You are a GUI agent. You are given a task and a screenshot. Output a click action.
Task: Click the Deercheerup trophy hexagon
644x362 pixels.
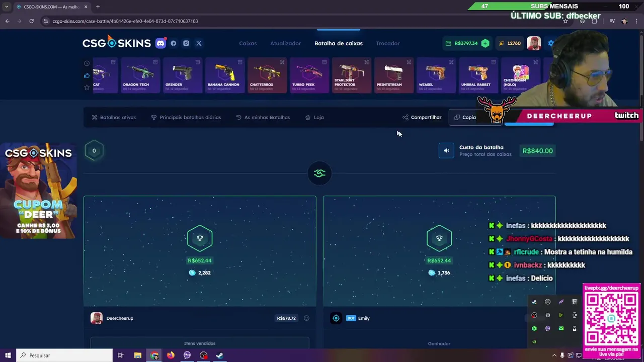(x=200, y=238)
